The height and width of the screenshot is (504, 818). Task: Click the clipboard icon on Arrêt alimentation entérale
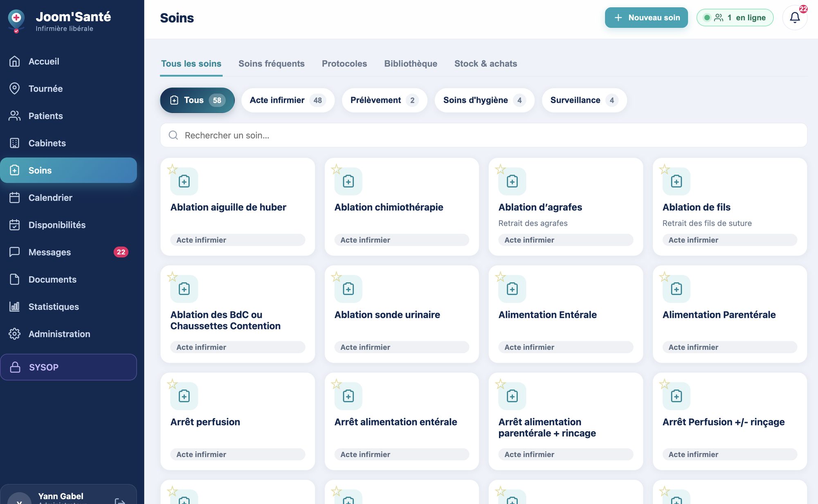coord(348,396)
